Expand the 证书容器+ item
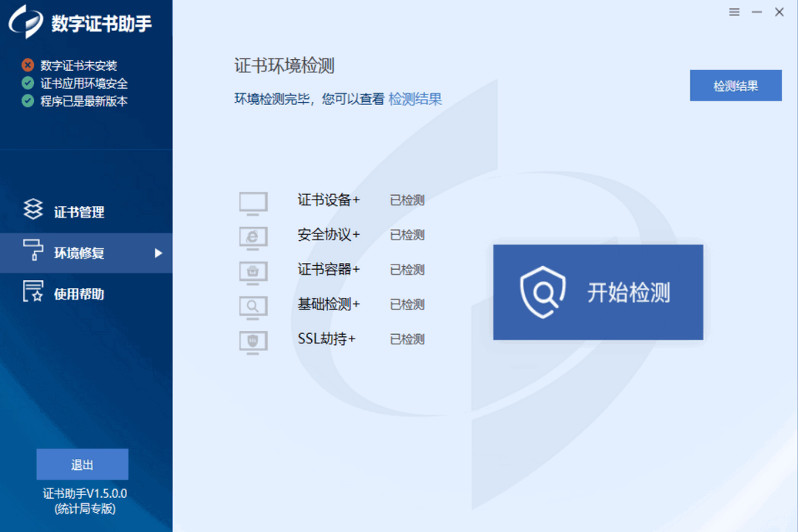The image size is (798, 532). pos(329,269)
